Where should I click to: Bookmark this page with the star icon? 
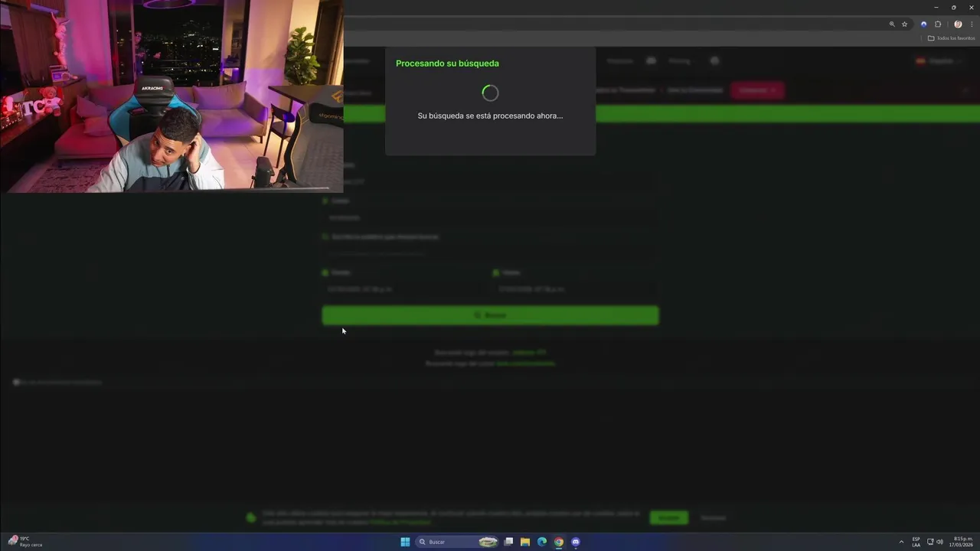pyautogui.click(x=904, y=24)
